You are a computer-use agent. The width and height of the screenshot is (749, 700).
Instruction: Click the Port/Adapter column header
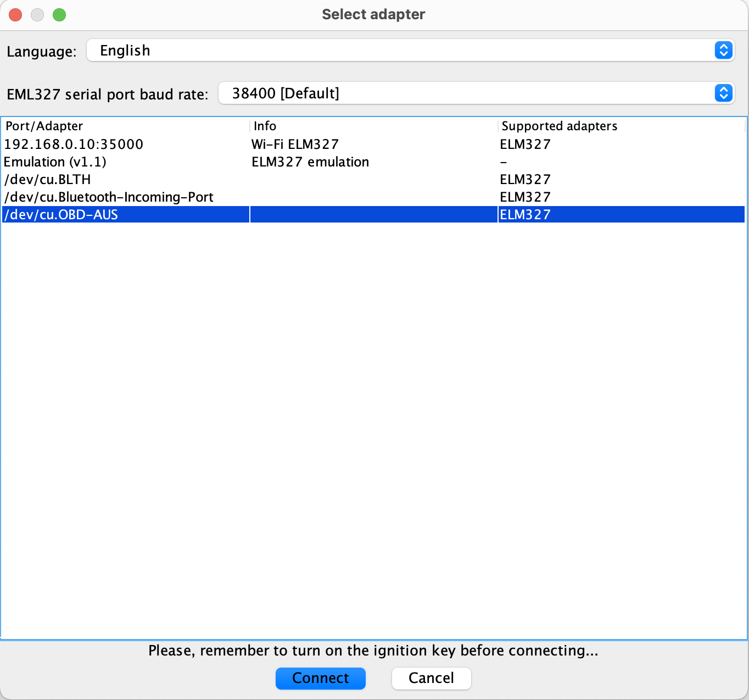(x=126, y=126)
